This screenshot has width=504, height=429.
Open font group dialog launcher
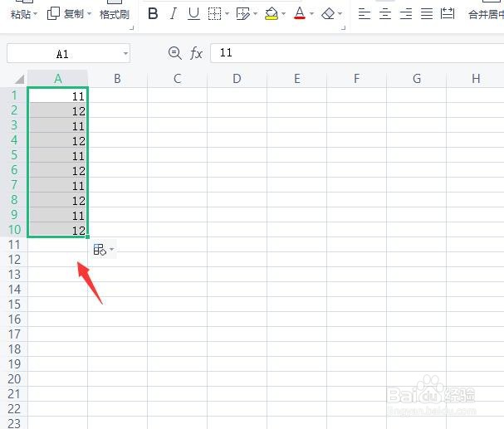pyautogui.click(x=343, y=28)
